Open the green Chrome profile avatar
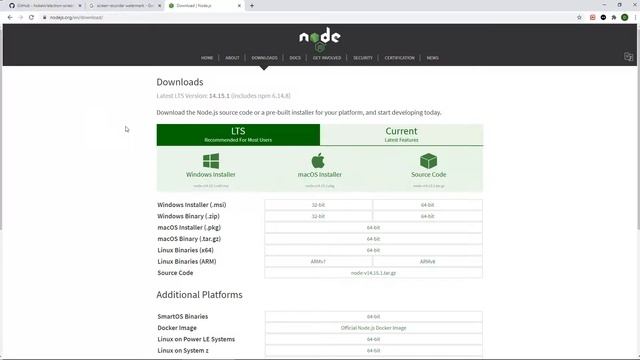 coord(624,18)
